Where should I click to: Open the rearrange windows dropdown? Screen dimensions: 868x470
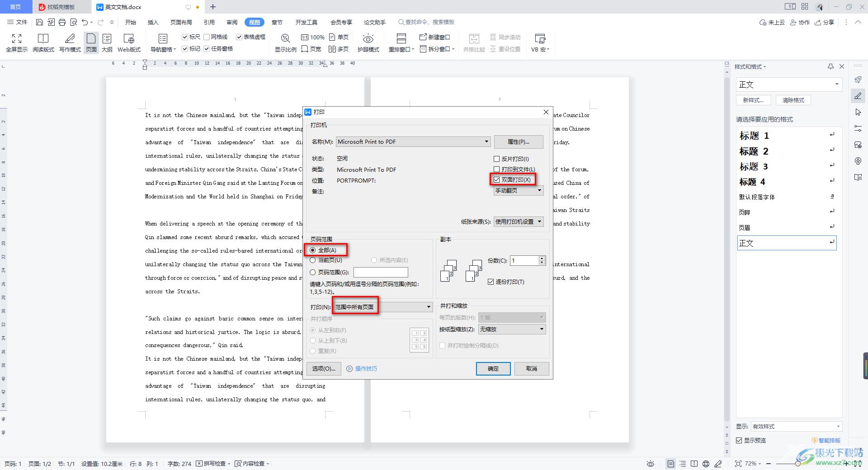pos(401,49)
